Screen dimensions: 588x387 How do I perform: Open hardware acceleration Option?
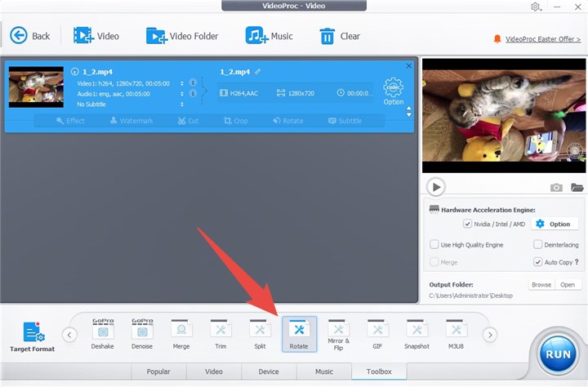(x=555, y=224)
